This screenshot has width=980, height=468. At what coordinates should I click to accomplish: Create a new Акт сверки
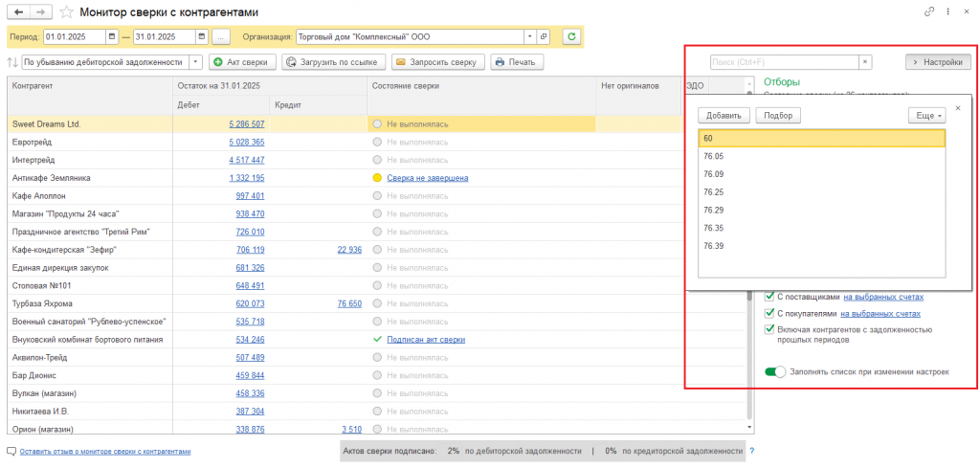(x=241, y=62)
